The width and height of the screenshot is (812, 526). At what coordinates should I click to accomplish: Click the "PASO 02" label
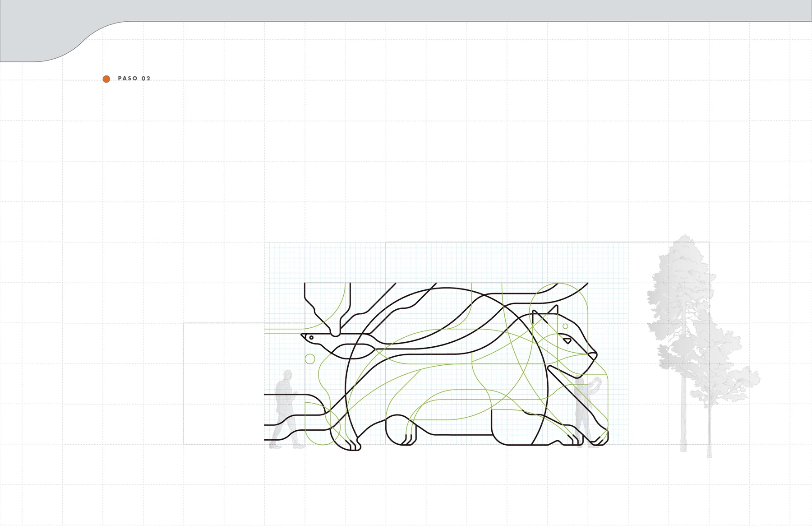tap(134, 79)
